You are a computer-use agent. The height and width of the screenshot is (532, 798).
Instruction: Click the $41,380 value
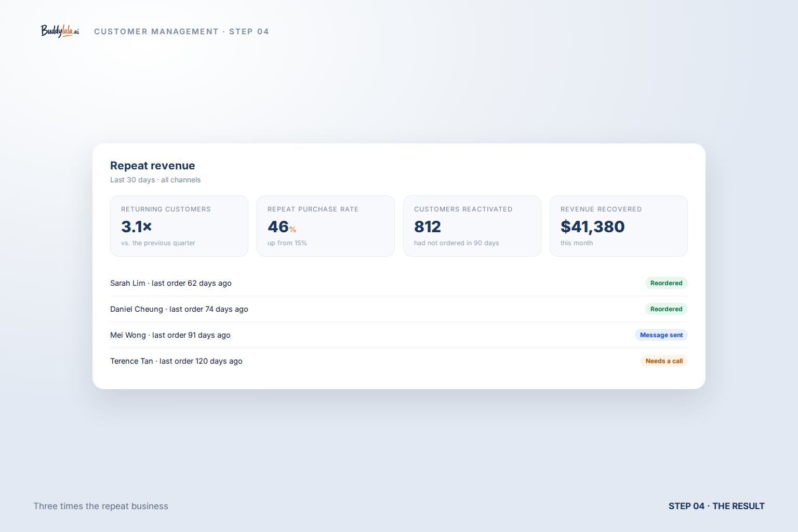coord(593,227)
